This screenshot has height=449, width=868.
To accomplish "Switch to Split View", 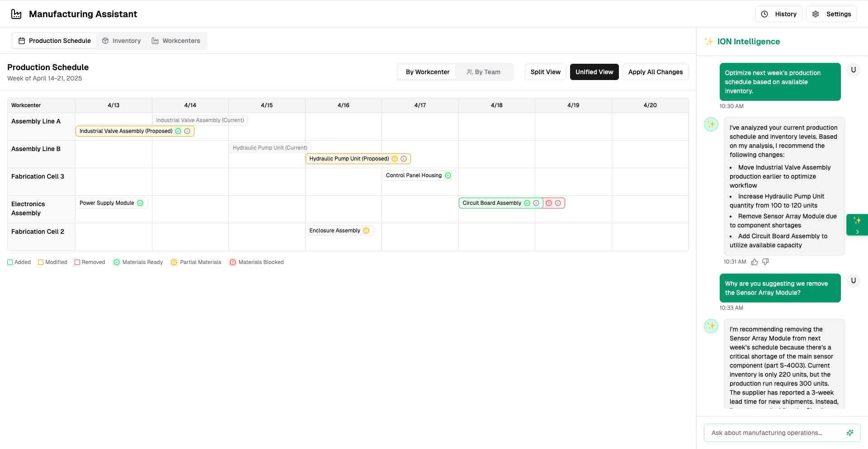I will pos(545,72).
